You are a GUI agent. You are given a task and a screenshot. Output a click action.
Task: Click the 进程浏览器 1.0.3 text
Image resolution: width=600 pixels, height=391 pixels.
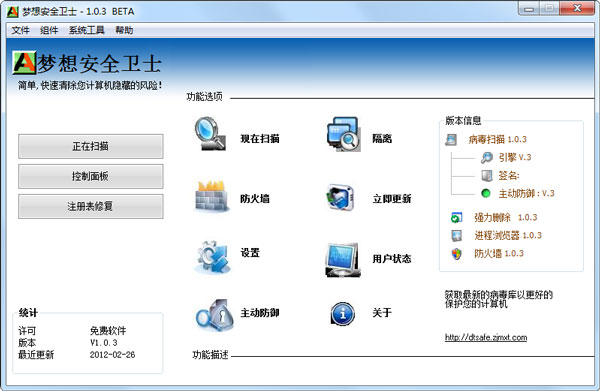pos(508,236)
